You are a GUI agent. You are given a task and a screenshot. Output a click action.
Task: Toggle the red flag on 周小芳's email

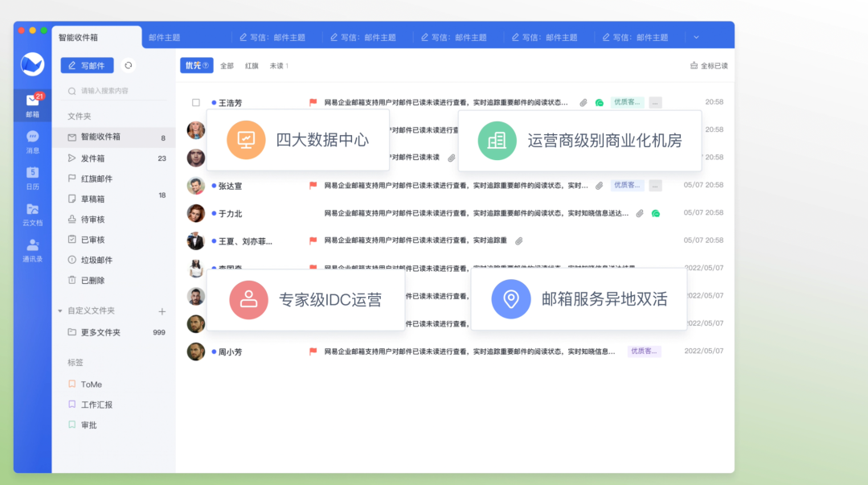point(313,351)
